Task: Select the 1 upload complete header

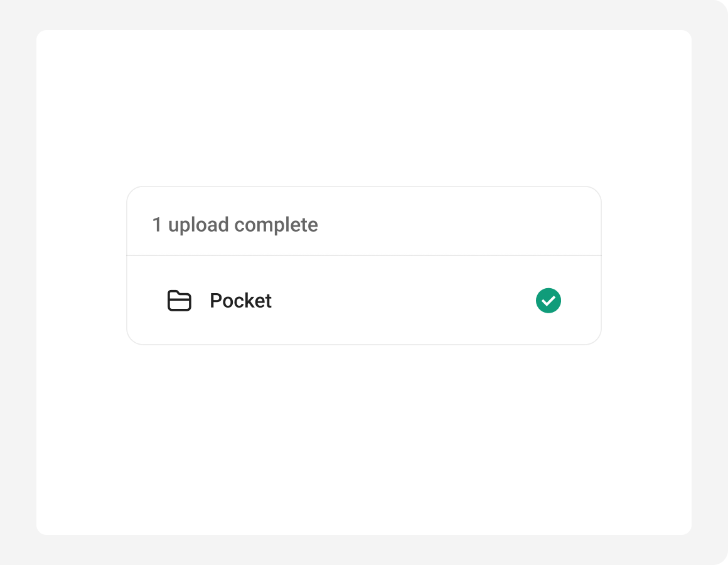Action: (x=235, y=224)
